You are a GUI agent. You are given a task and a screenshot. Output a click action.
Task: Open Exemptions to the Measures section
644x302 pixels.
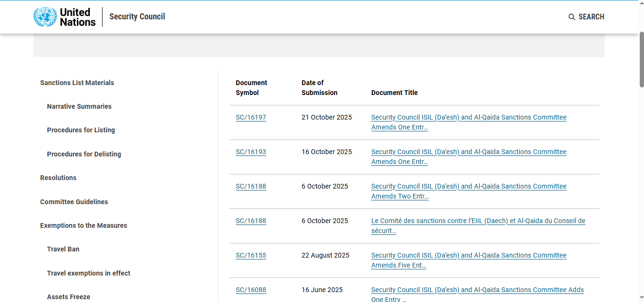(84, 225)
